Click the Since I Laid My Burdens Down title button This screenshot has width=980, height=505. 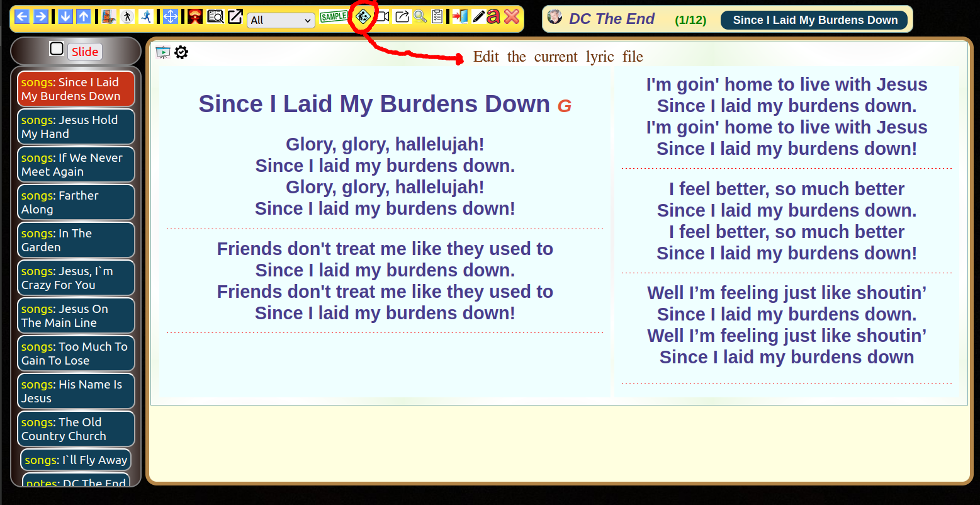[x=814, y=20]
